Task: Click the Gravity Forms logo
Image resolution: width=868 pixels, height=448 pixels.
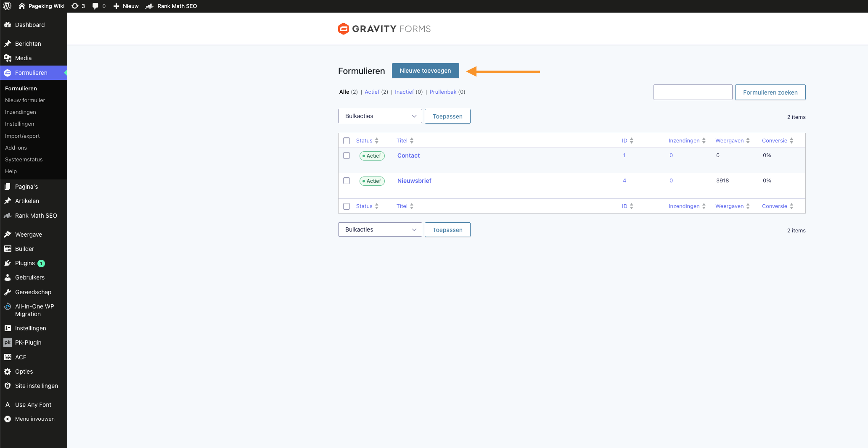Action: [x=384, y=29]
